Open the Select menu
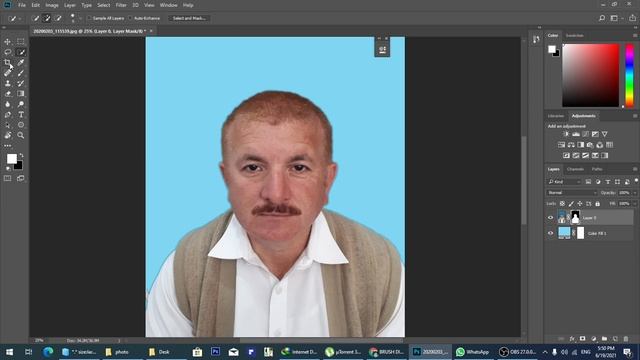This screenshot has width=640, height=360. point(104,5)
